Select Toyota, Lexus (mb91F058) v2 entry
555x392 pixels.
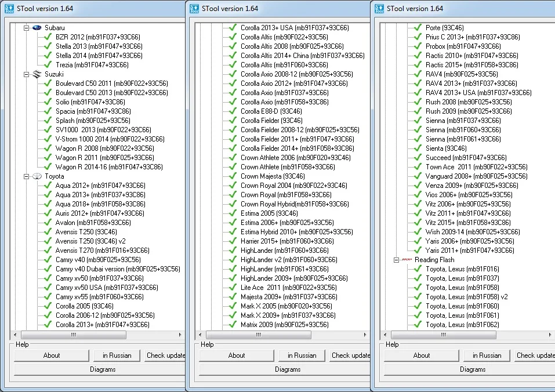click(x=466, y=297)
